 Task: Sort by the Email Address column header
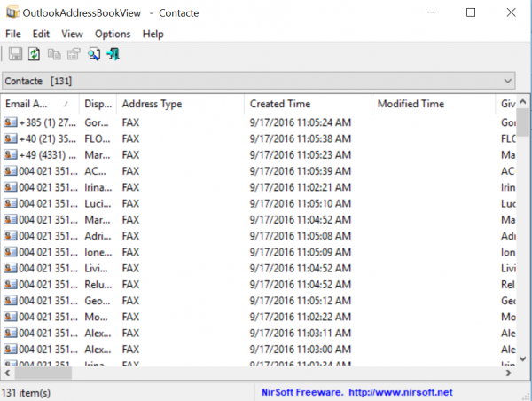click(32, 104)
